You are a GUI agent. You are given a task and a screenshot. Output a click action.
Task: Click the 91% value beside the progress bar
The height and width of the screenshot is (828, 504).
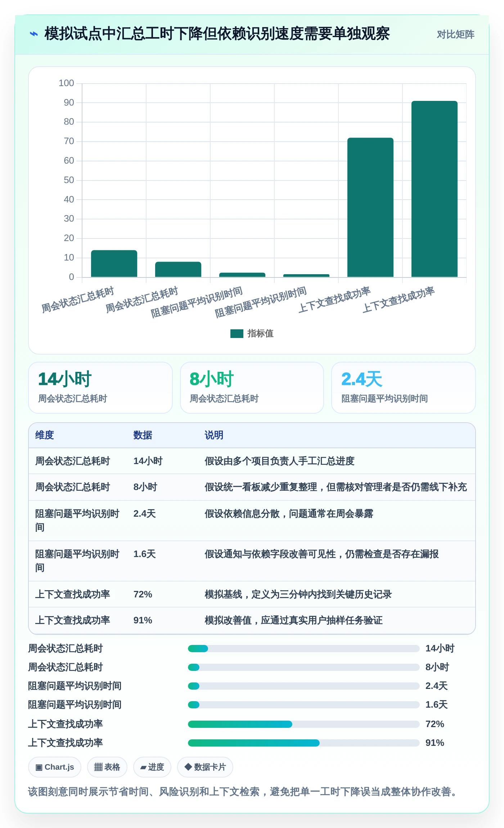click(x=435, y=743)
